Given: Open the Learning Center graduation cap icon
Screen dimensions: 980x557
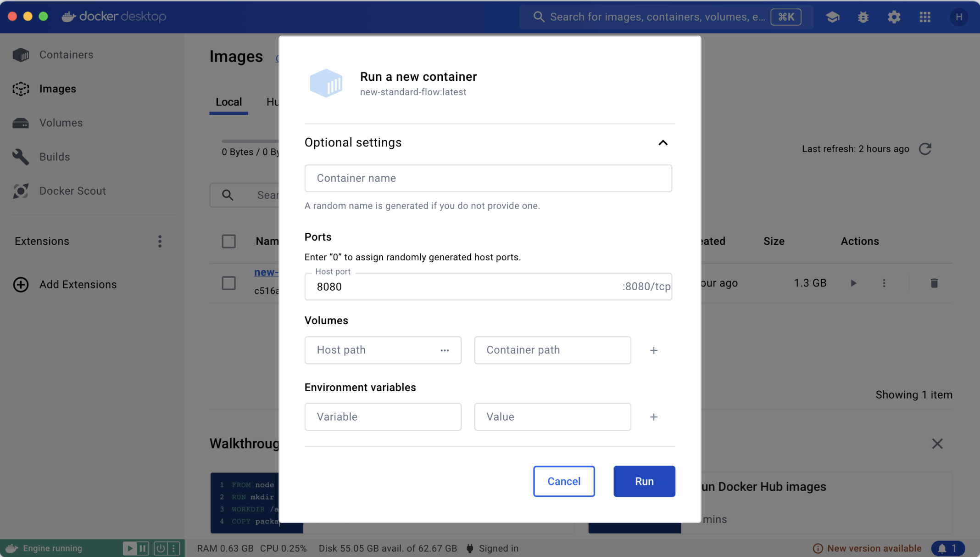Looking at the screenshot, I should [x=832, y=17].
